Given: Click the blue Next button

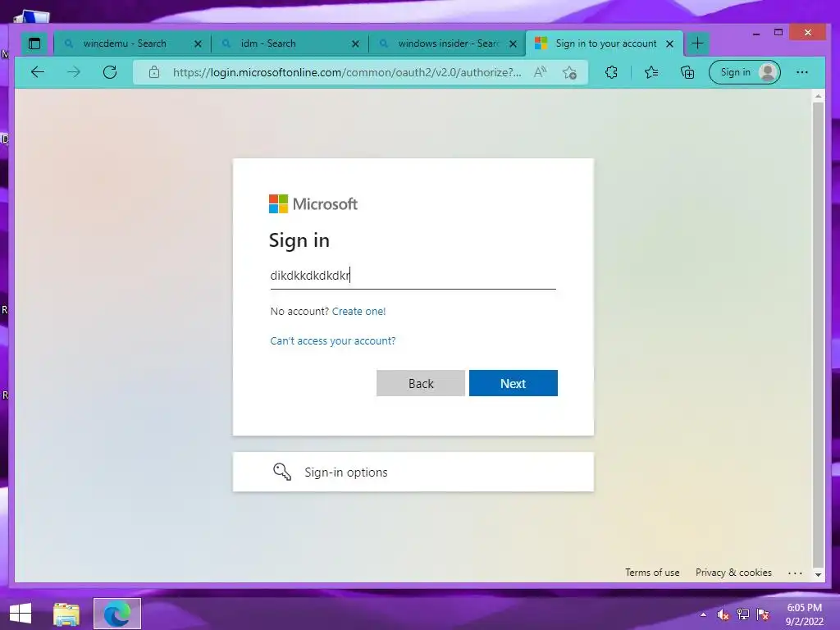Looking at the screenshot, I should (x=514, y=383).
